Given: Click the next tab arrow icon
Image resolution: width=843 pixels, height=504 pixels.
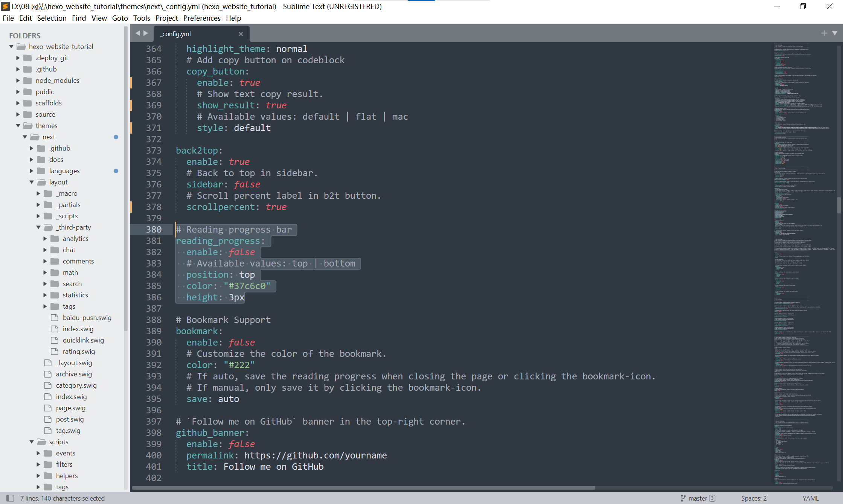Looking at the screenshot, I should [x=146, y=33].
